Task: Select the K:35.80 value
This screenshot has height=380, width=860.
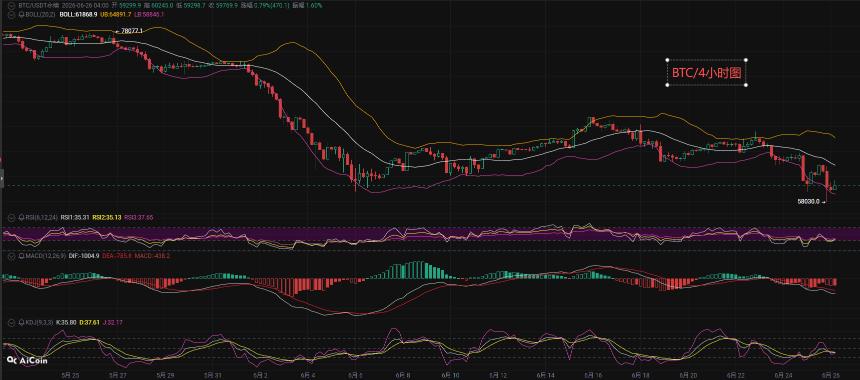Action: [x=66, y=322]
